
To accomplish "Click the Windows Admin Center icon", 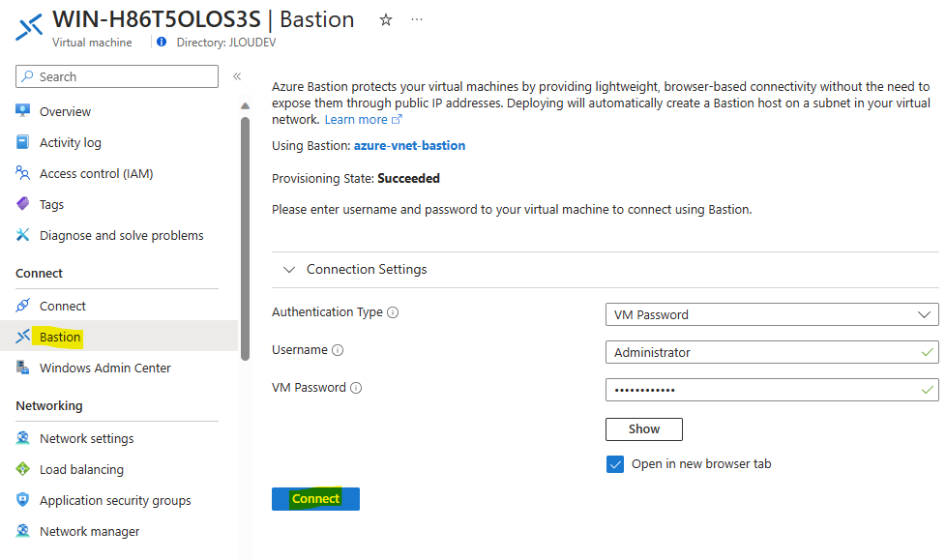I will 22,368.
